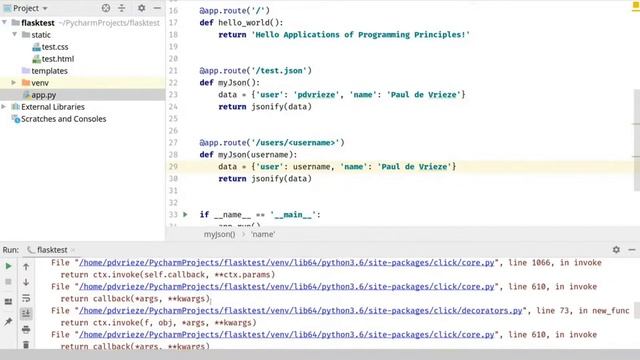This screenshot has height=360, width=640.
Task: Open first click/core.py link at line 610, second traceback row
Action: click(287, 287)
